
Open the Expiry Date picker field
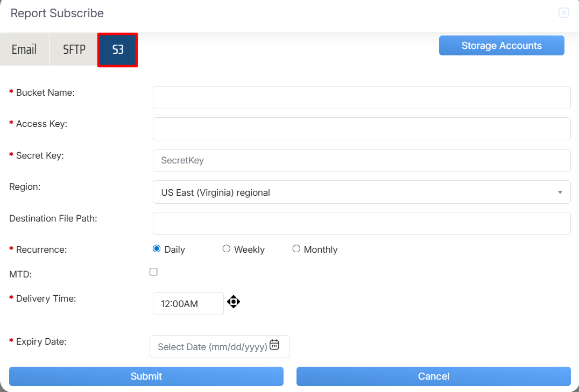213,347
